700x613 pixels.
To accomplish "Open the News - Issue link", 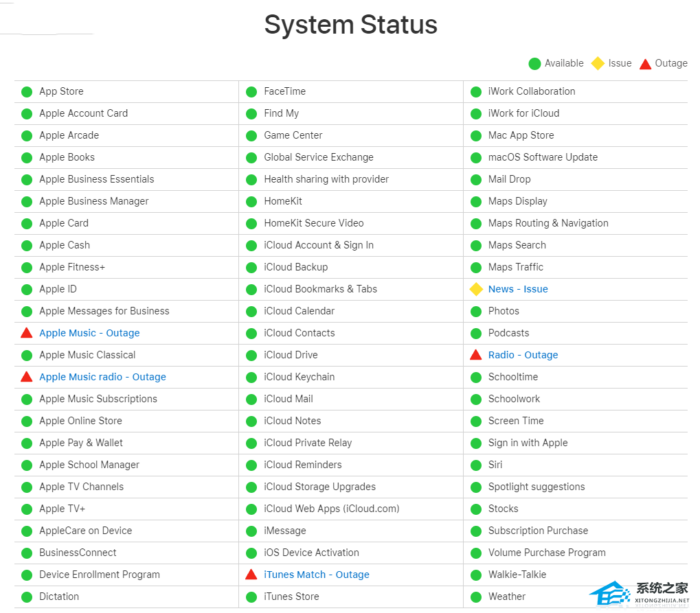I will [x=518, y=289].
